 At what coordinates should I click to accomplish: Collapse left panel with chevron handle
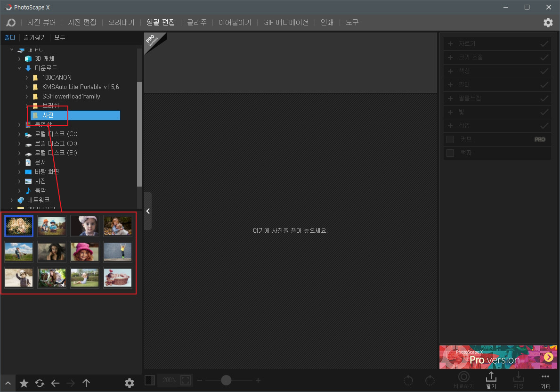click(x=148, y=211)
